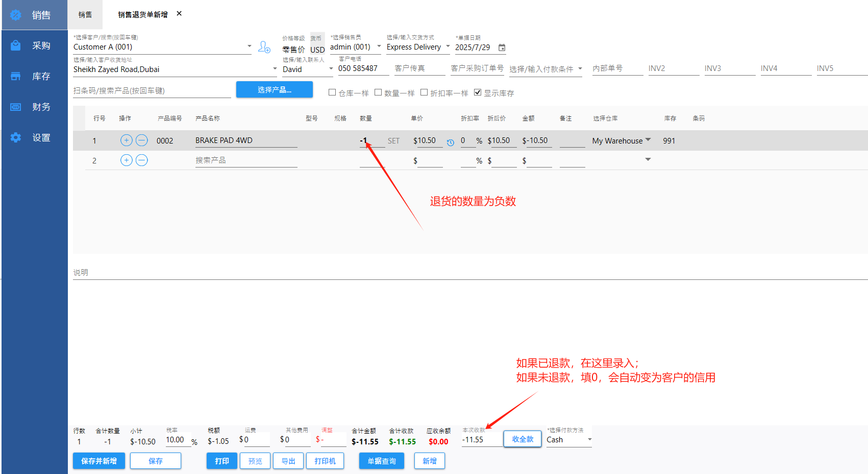Screen dimensions: 868x474
Task: Enable the 仓库一样 checkbox
Action: [332, 92]
